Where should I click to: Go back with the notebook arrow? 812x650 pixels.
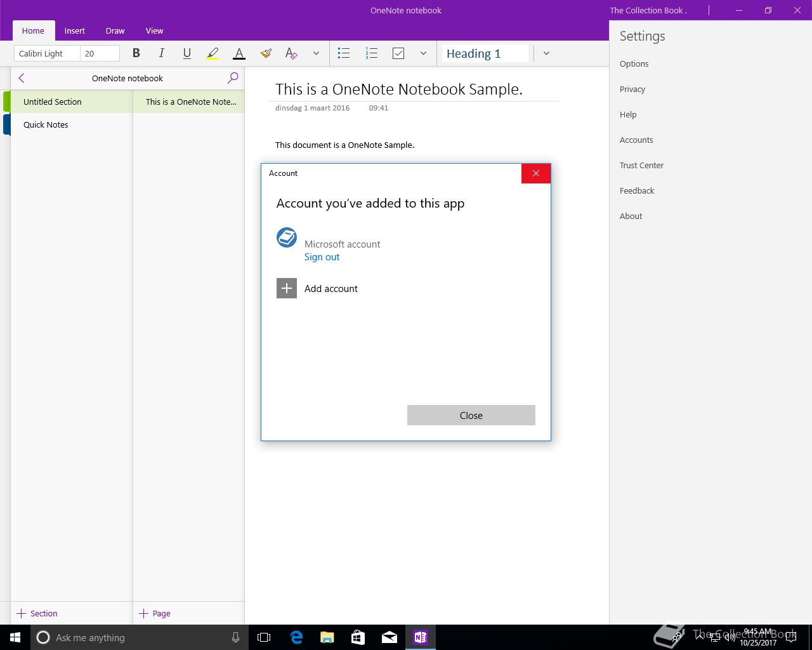(22, 77)
